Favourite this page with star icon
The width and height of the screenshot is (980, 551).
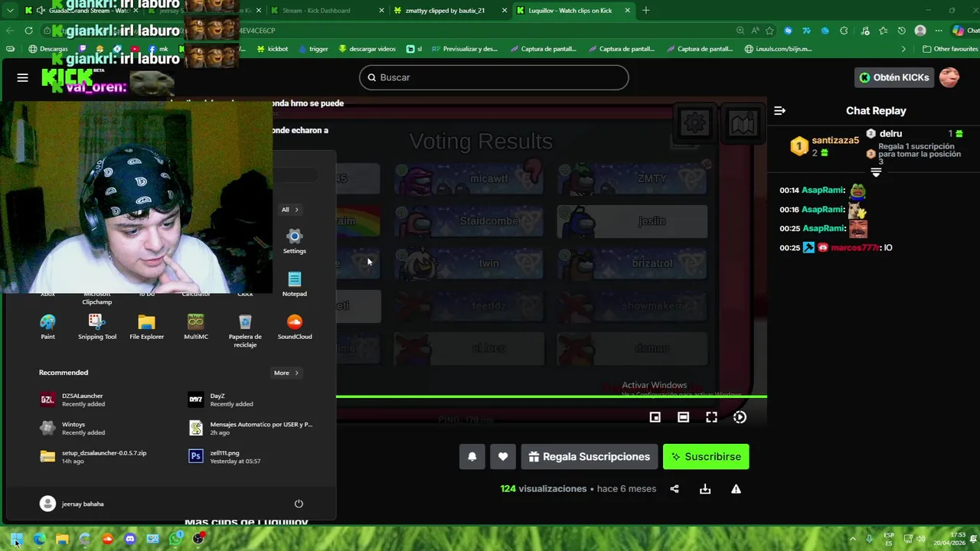click(769, 31)
